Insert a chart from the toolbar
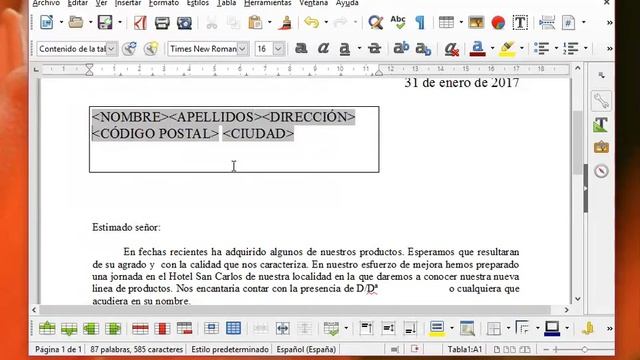Viewport: 640px width, 360px height. tap(498, 22)
